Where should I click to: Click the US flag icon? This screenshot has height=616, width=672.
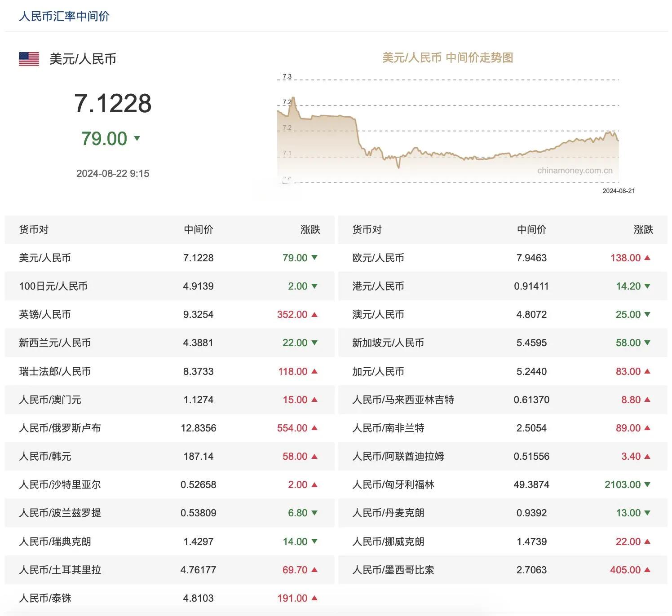(29, 59)
